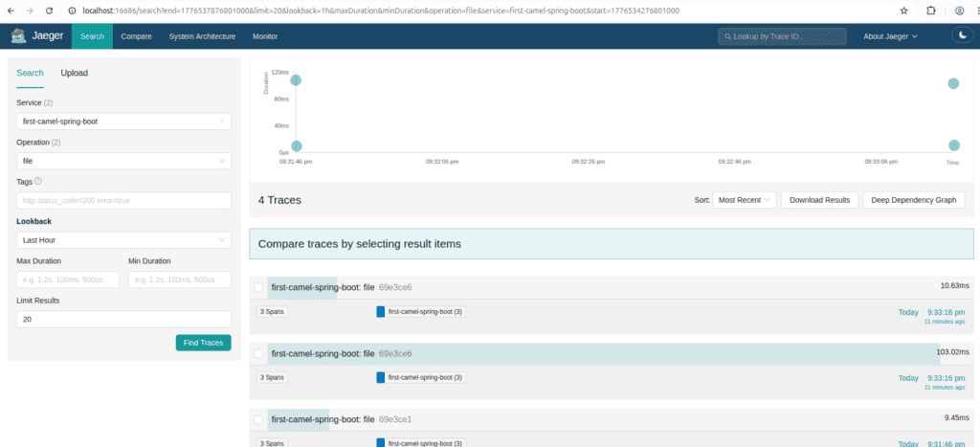Select checkbox for 103.02ms trace
The height and width of the screenshot is (447, 980).
(258, 354)
